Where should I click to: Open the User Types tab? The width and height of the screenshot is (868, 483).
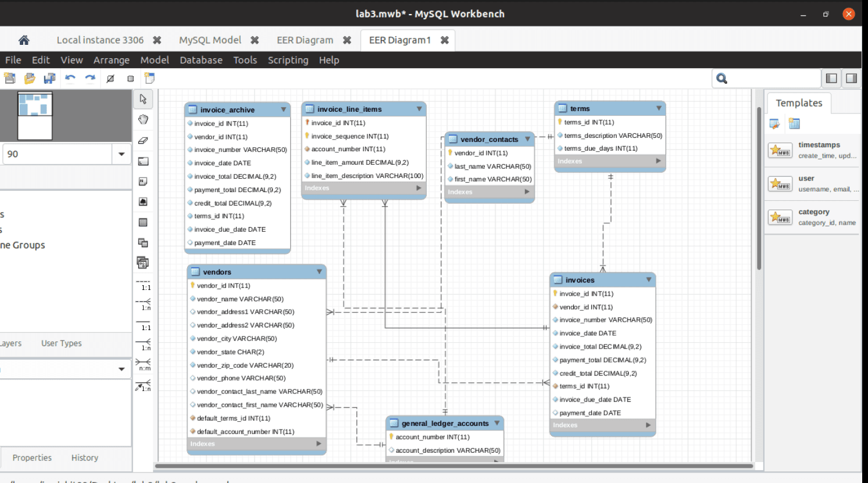tap(62, 343)
